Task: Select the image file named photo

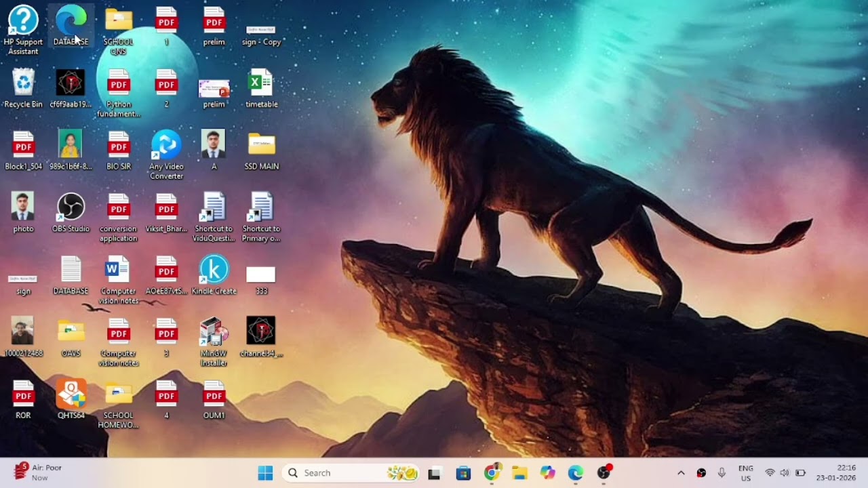Action: (x=23, y=213)
